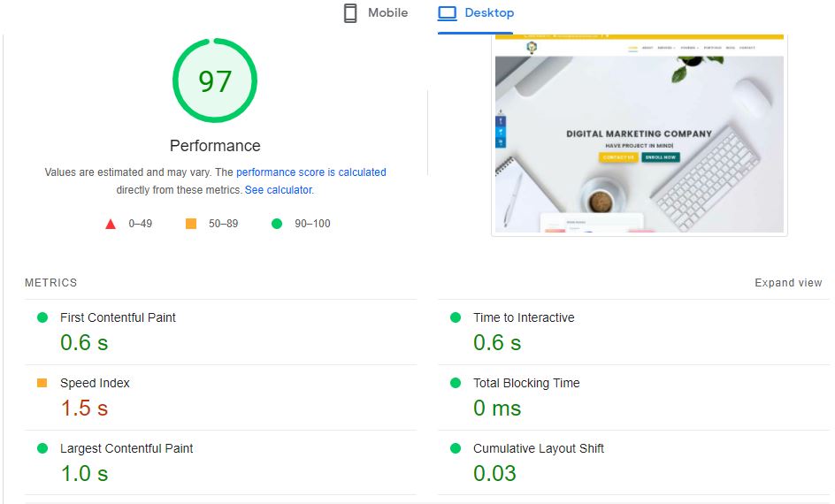This screenshot has height=504, width=835.
Task: Click the Total Blocking Time 0 ms value
Action: coord(497,409)
